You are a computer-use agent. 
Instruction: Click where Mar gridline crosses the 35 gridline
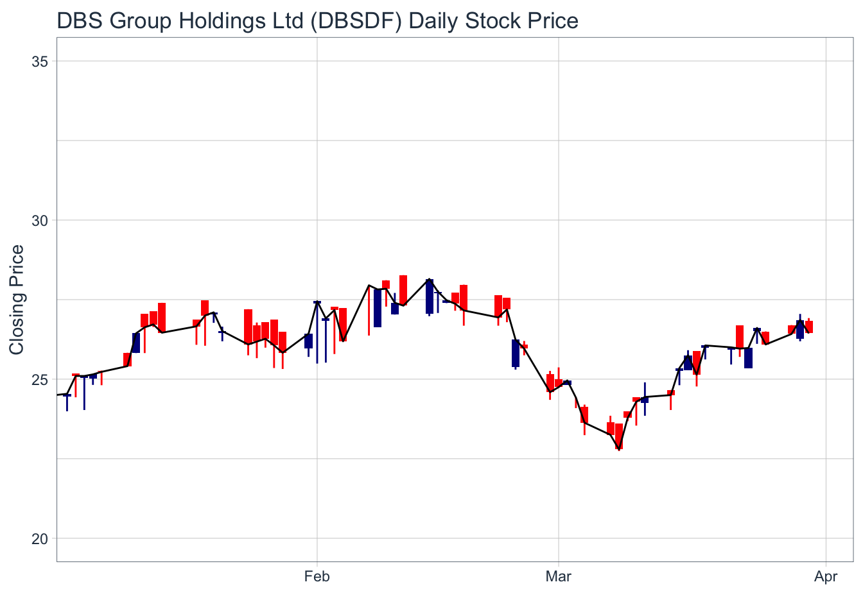(x=559, y=61)
